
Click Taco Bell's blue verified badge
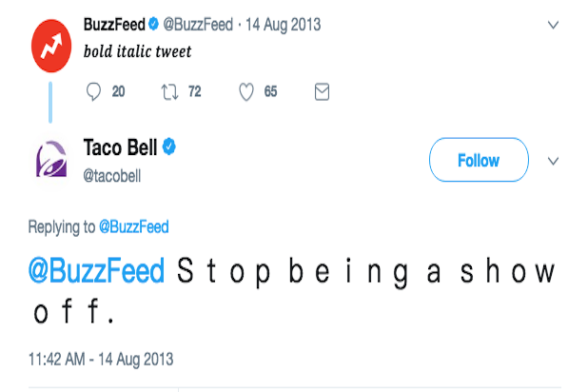[171, 147]
